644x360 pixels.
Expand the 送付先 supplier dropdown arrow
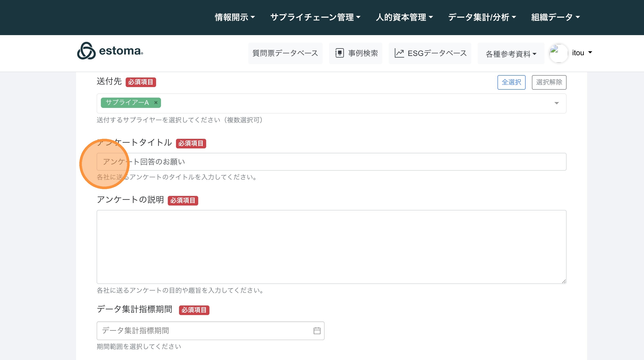pos(556,103)
